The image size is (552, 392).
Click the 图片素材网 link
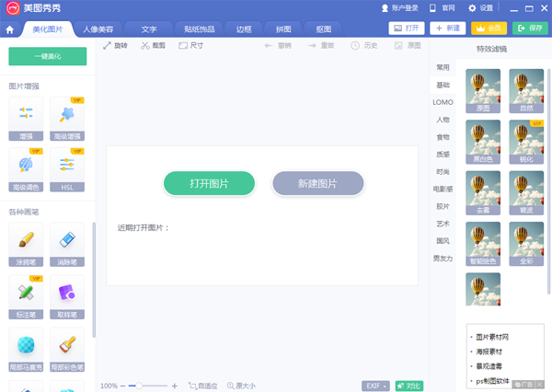click(495, 337)
